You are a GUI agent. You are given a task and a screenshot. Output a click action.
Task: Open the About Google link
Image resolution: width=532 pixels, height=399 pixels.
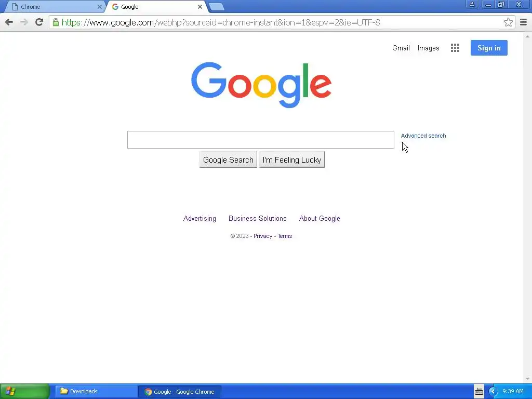[320, 219]
